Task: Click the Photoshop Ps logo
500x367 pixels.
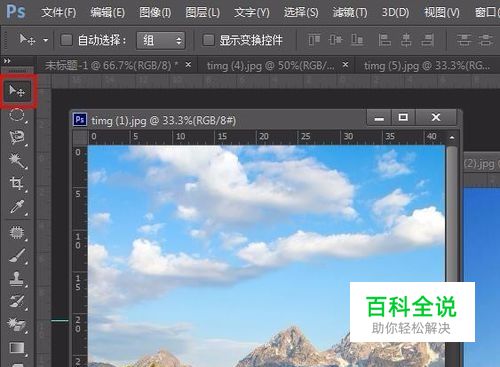Action: click(16, 12)
